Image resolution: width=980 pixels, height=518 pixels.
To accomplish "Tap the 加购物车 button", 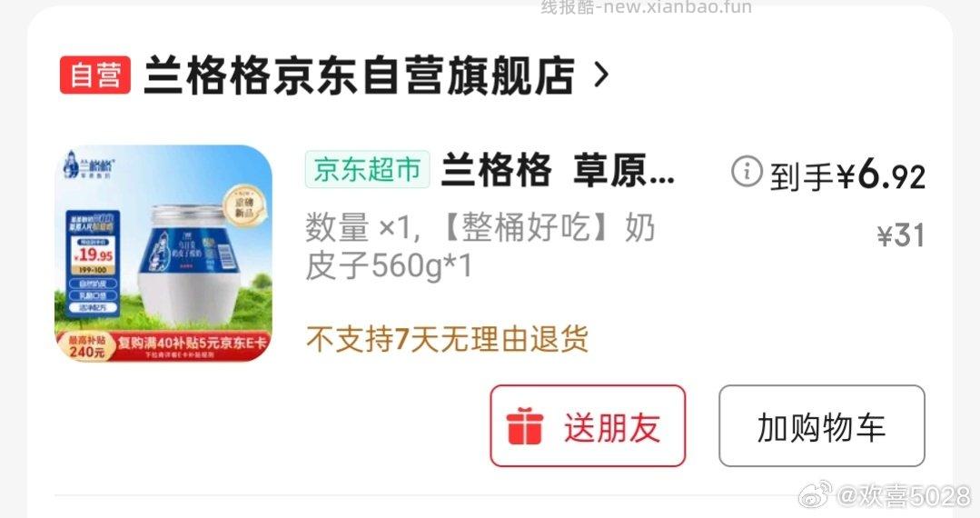I will (x=821, y=426).
